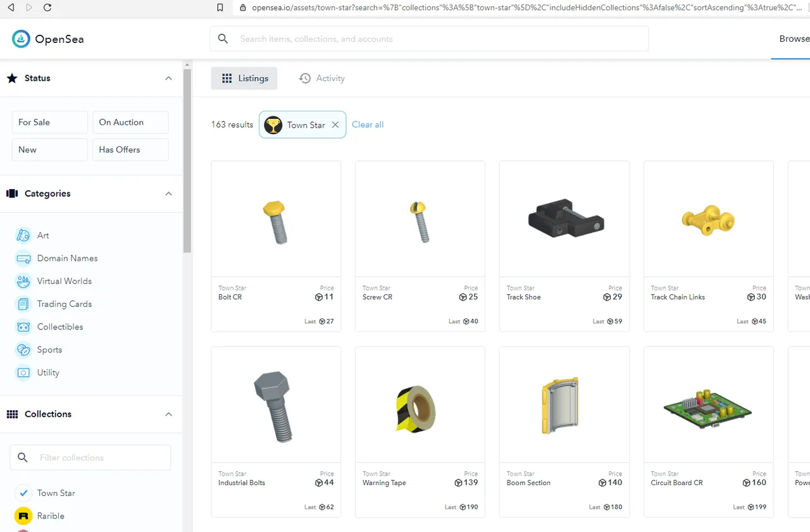810x532 pixels.
Task: Select the Virtual Worlds category
Action: coord(65,281)
